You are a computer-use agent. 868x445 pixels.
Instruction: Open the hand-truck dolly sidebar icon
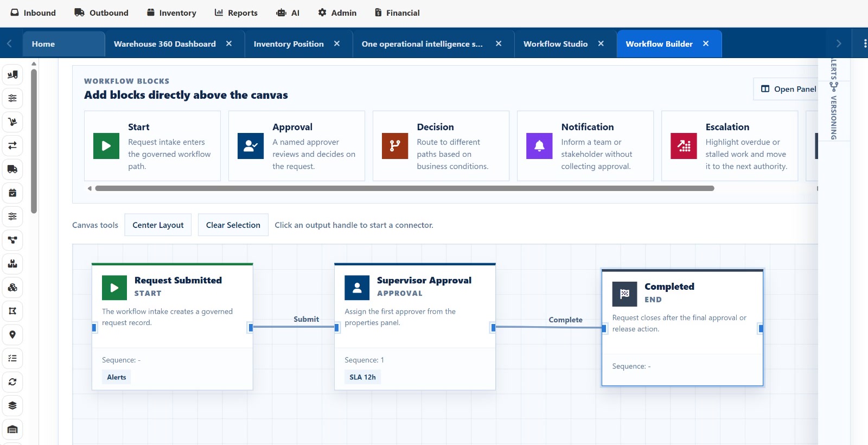(x=12, y=122)
